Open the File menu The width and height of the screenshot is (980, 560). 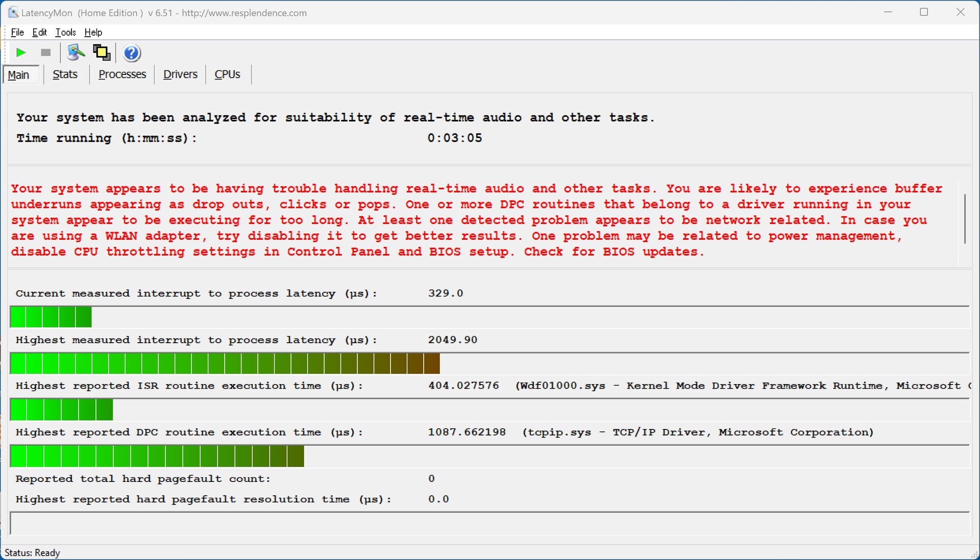(x=17, y=32)
